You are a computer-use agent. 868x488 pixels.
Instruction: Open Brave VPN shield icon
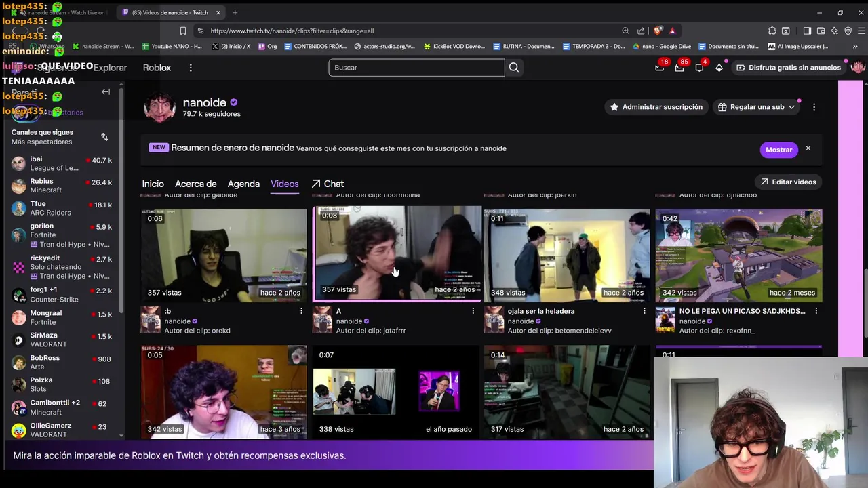coord(848,30)
